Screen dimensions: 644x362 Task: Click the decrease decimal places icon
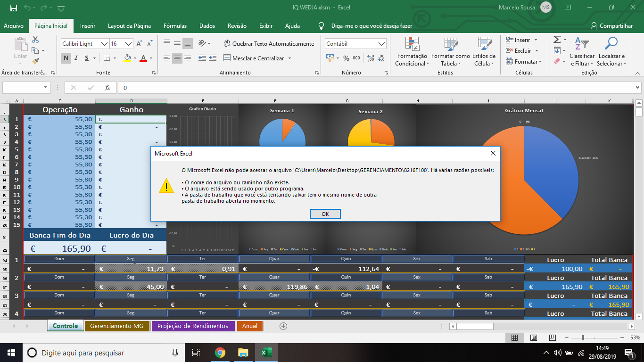[x=381, y=58]
